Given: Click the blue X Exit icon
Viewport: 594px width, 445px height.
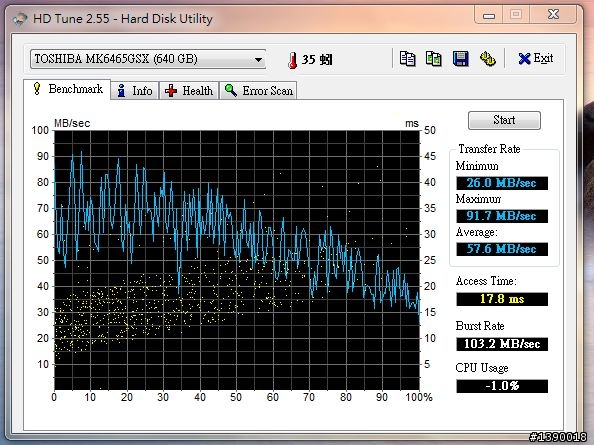Looking at the screenshot, I should coord(524,59).
